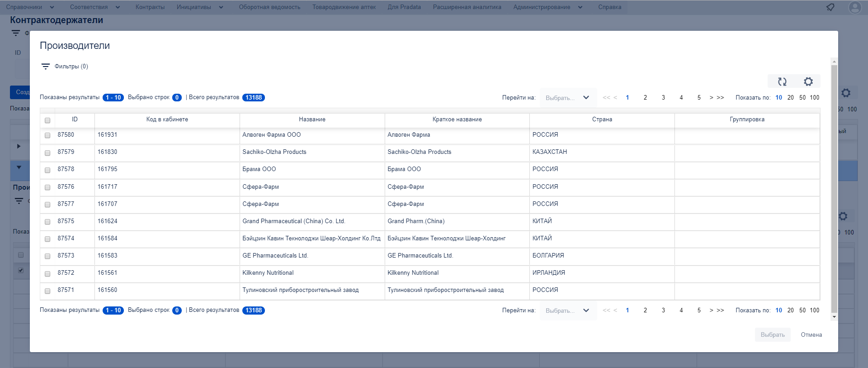Click the Выбрать button in the dialog footer

(773, 335)
